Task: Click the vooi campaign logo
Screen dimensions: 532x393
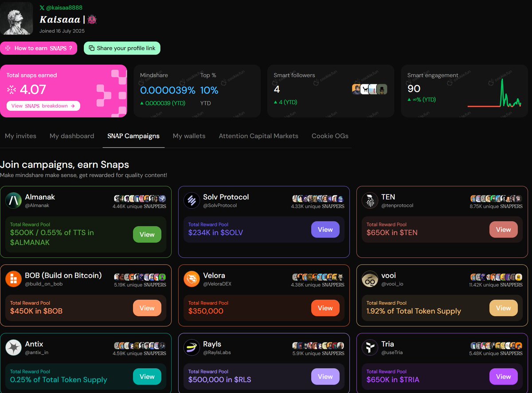Action: 370,279
